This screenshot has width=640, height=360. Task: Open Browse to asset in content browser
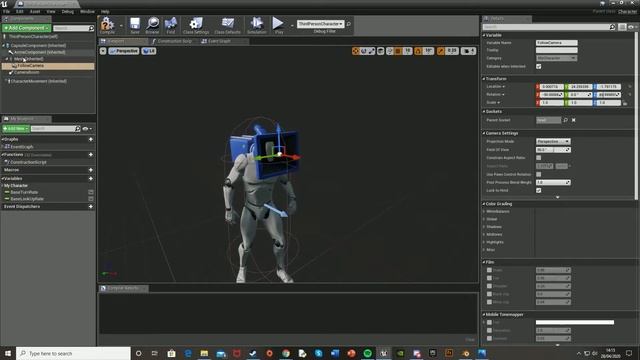click(153, 25)
